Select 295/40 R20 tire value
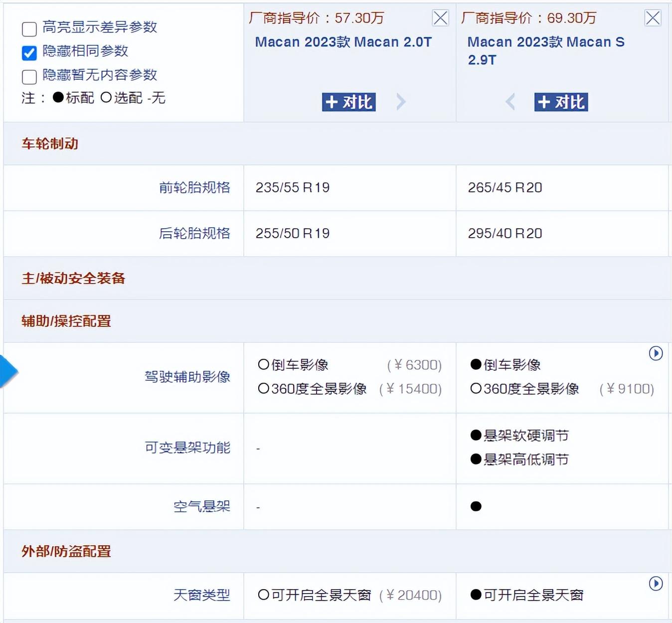 coord(505,233)
